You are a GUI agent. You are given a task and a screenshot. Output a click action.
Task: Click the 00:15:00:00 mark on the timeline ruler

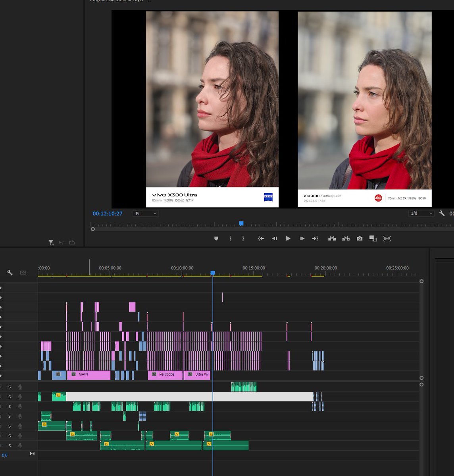pyautogui.click(x=254, y=268)
